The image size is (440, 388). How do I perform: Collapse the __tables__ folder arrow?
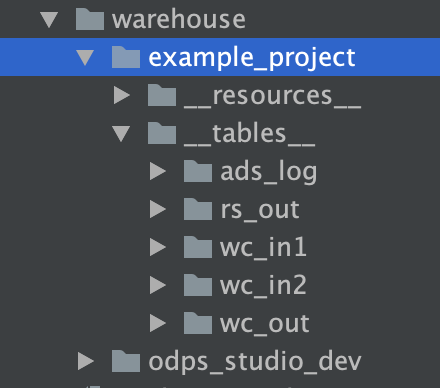pos(121,134)
